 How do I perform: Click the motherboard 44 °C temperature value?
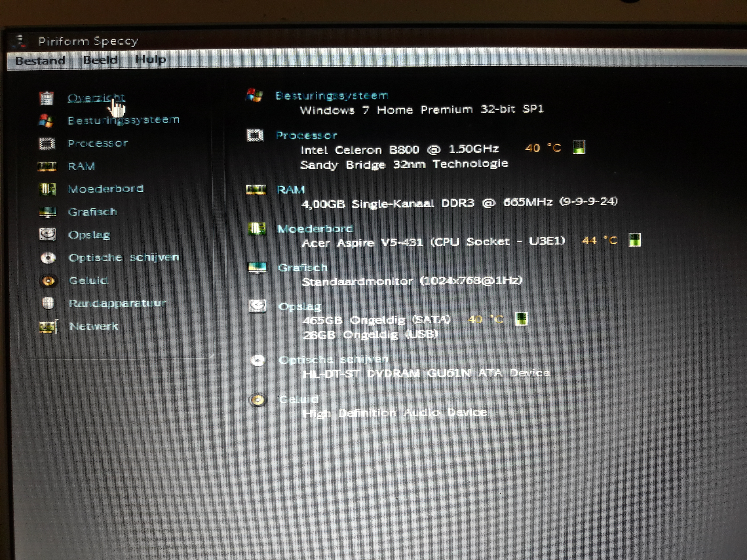[x=599, y=240]
